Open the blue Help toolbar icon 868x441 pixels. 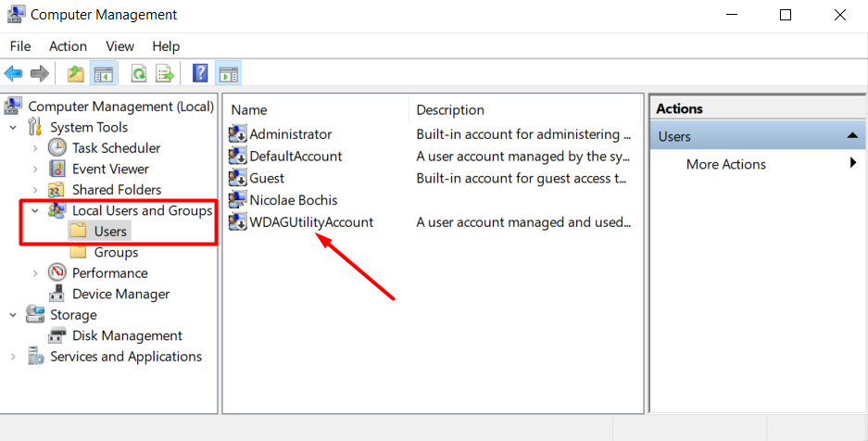pos(200,73)
